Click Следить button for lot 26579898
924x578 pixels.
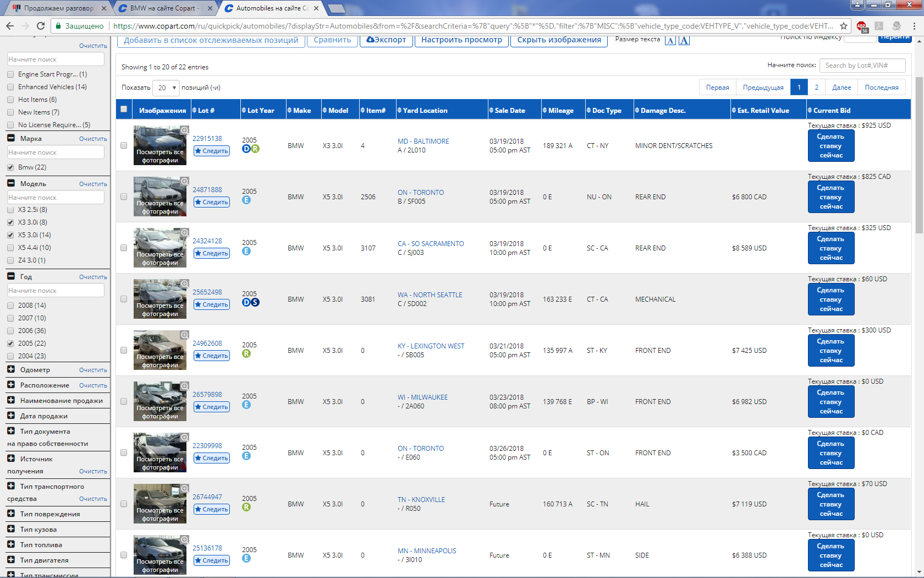coord(212,407)
